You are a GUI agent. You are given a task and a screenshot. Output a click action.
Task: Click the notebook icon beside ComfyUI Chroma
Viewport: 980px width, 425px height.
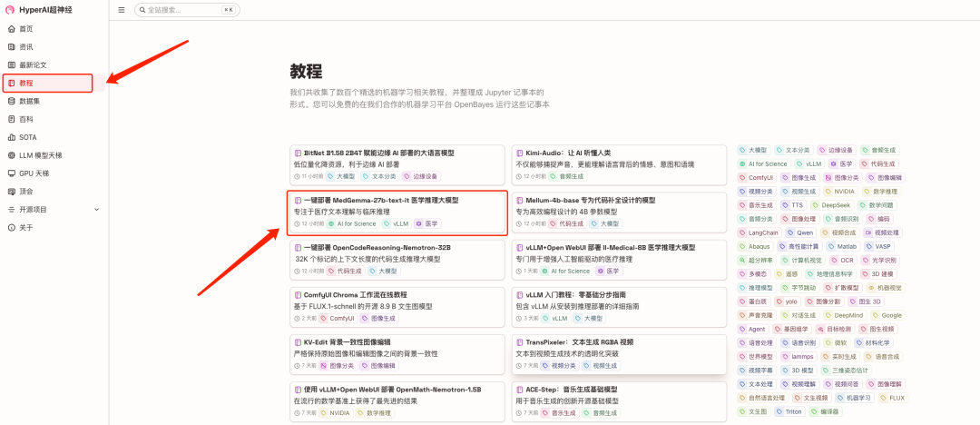298,295
